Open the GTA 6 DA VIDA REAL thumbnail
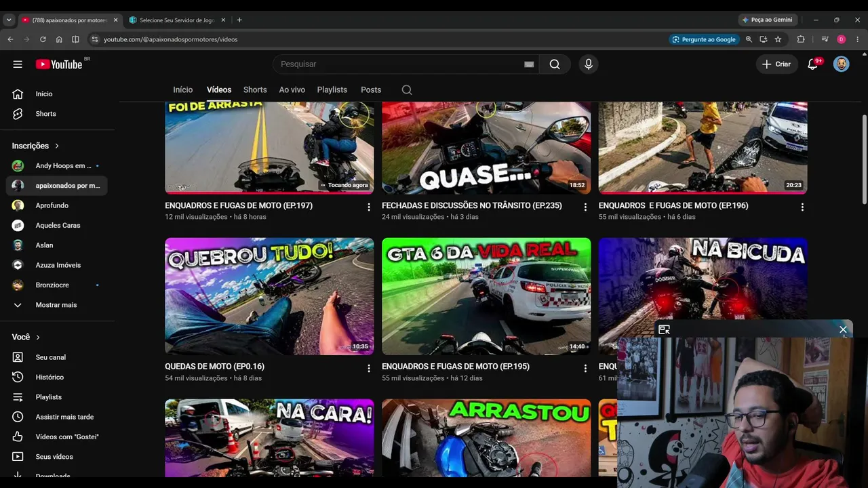 point(486,296)
